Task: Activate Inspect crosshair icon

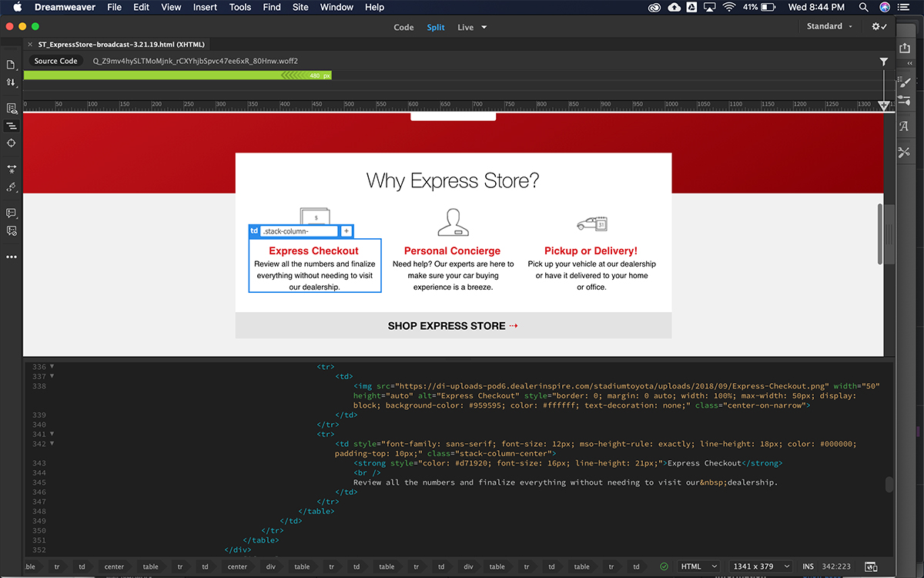Action: coord(12,143)
